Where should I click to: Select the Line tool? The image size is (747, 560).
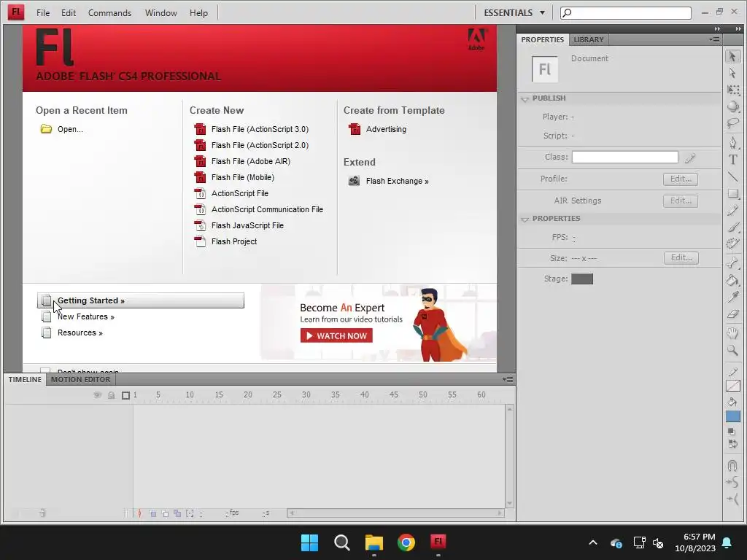tap(732, 176)
